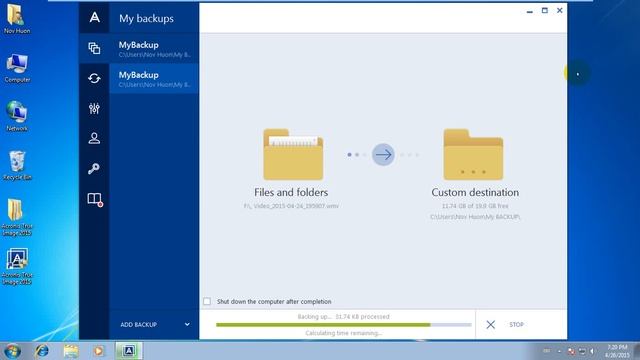Open the Acronis True Image 2015 folder icon
The image size is (640, 360).
(x=17, y=217)
